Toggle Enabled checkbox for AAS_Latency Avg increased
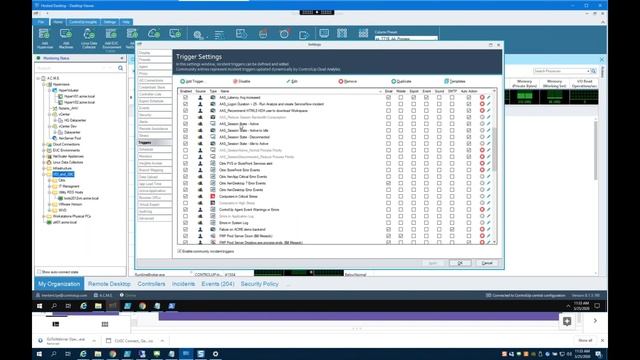This screenshot has height=360, width=640. pos(185,98)
